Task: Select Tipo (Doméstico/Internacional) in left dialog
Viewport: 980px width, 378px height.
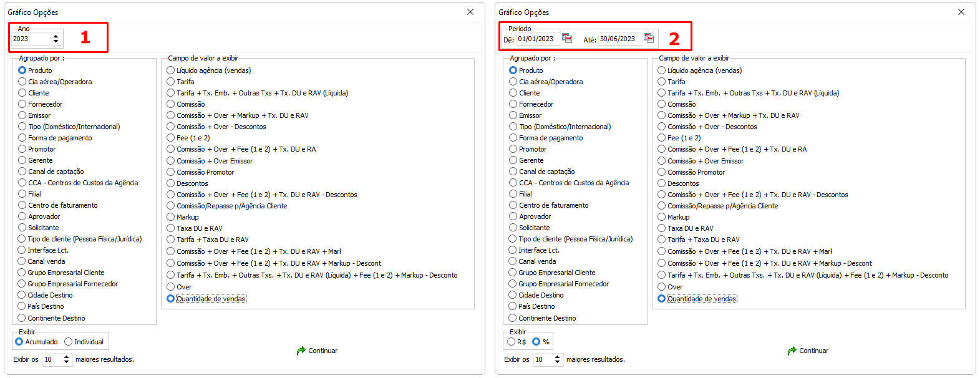Action: tap(69, 127)
